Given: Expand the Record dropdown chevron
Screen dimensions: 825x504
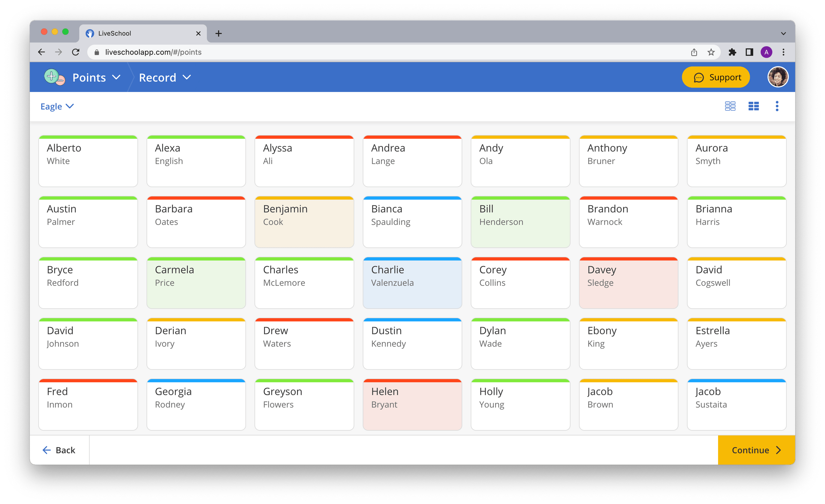Looking at the screenshot, I should [187, 78].
